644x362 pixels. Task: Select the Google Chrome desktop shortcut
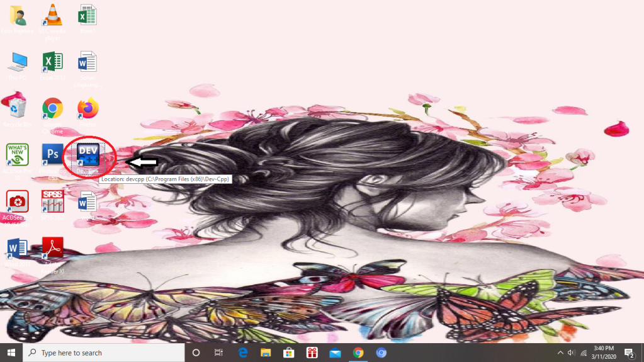52,108
